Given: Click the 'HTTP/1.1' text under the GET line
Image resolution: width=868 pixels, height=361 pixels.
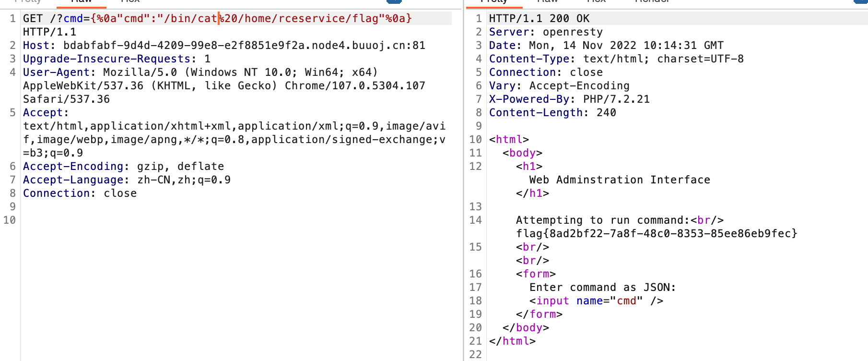Looking at the screenshot, I should pos(49,32).
